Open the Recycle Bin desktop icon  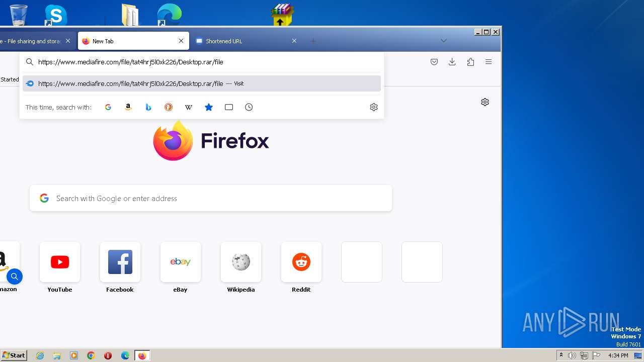click(19, 15)
